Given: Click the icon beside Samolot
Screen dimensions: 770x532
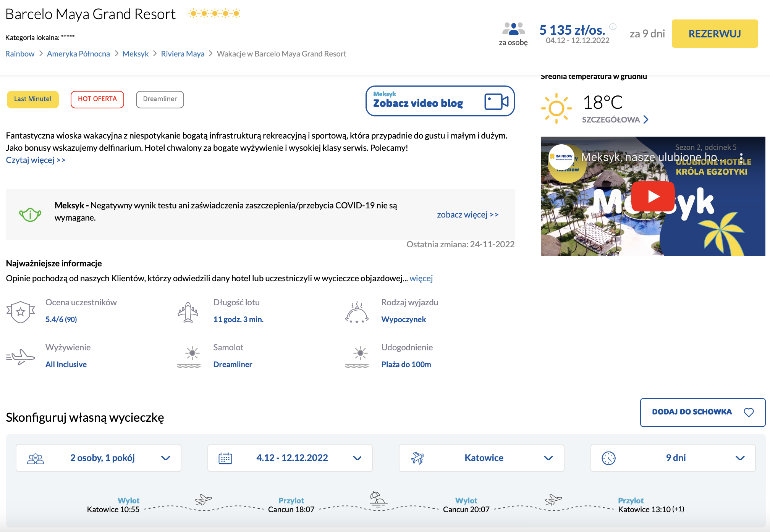Looking at the screenshot, I should pyautogui.click(x=189, y=357).
